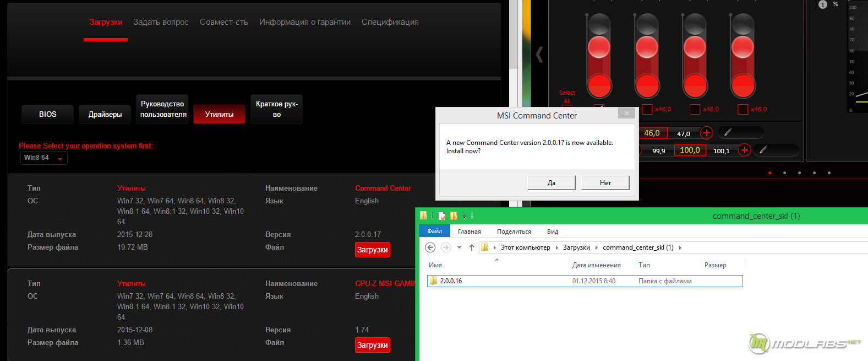Image resolution: width=868 pixels, height=361 pixels.
Task: Click the Драйверы button
Action: (105, 114)
